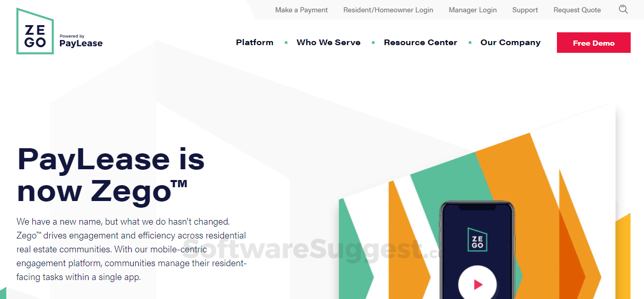Open the Manager Login page

point(472,10)
